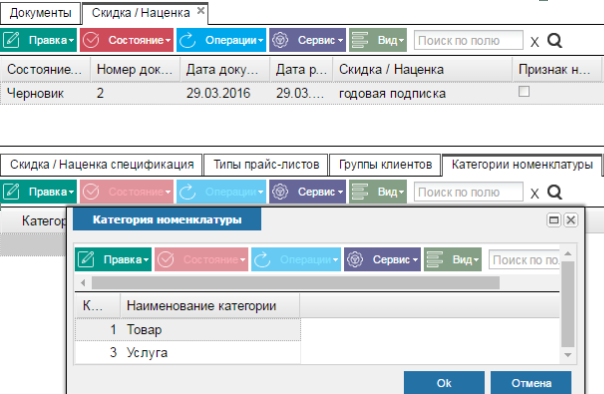The image size is (604, 394).
Task: Confirm the dialog with Ok button
Action: tap(444, 383)
